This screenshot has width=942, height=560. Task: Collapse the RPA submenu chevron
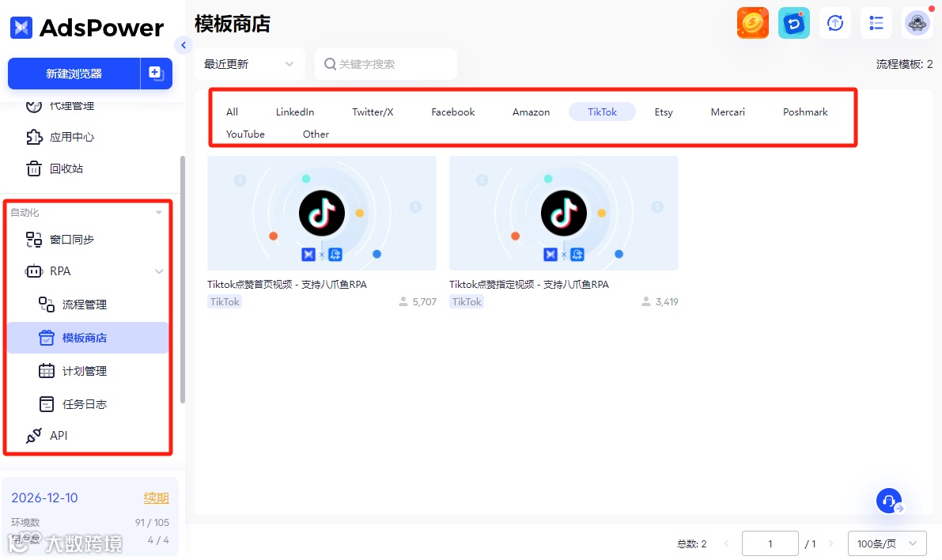pos(159,271)
